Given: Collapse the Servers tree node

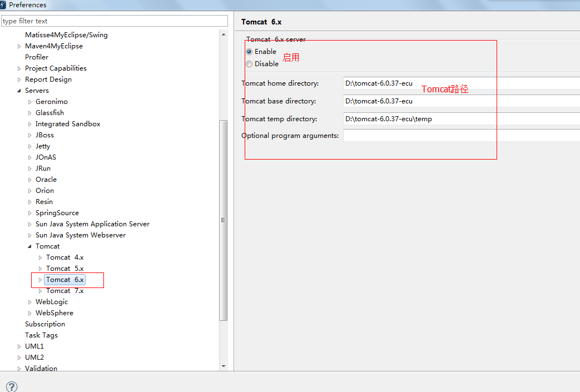Looking at the screenshot, I should (19, 91).
